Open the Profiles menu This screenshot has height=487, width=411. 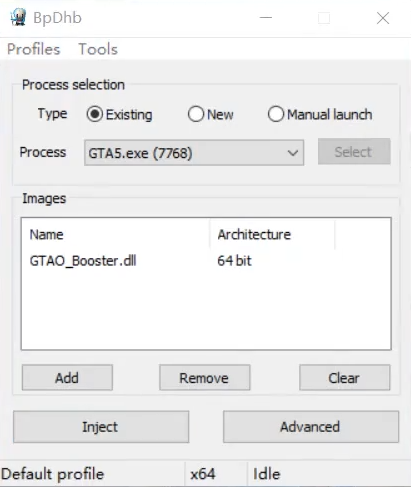[x=34, y=49]
